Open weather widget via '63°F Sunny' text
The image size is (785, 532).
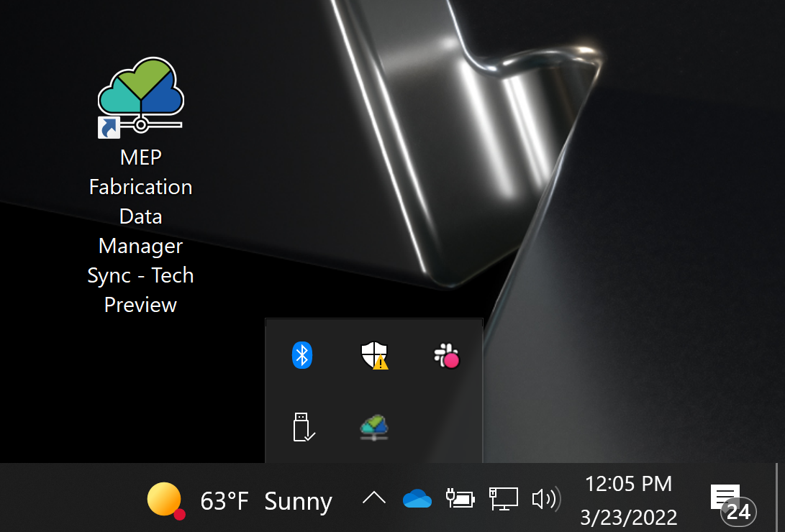[x=266, y=501]
